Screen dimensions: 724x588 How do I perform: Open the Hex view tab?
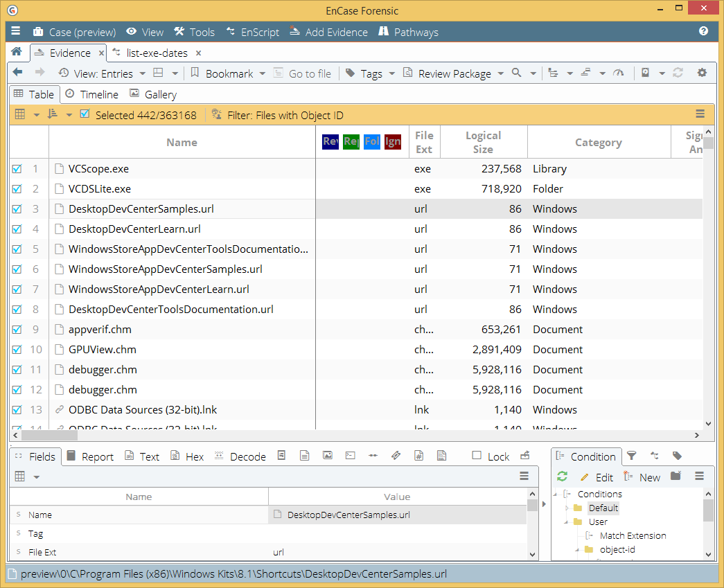[187, 456]
